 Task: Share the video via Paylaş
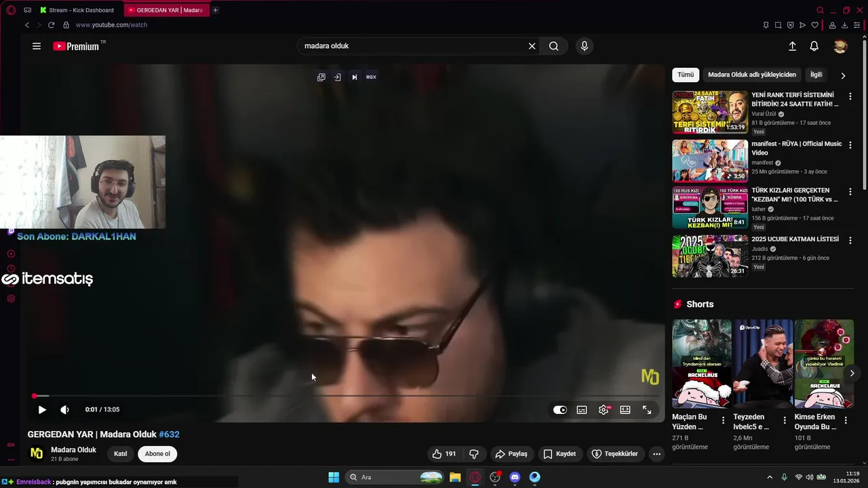click(511, 454)
